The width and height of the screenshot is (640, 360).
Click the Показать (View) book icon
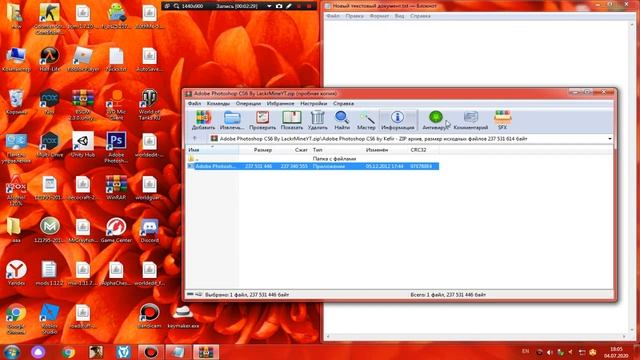(x=292, y=120)
